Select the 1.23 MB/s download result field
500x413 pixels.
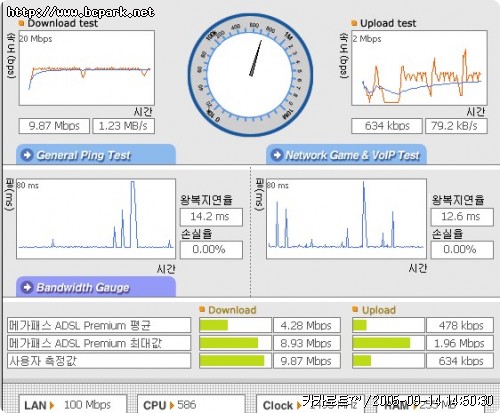123,126
